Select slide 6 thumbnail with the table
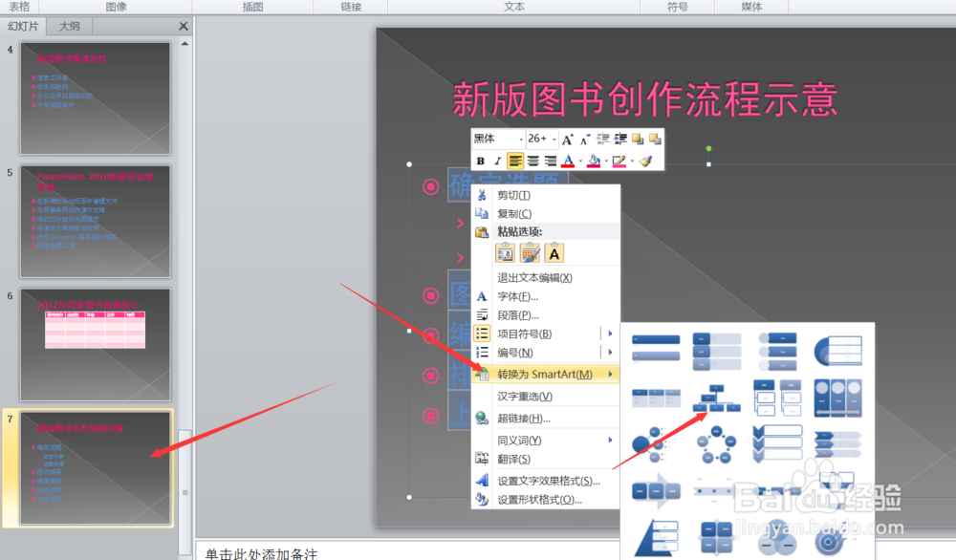The width and height of the screenshot is (956, 560). click(96, 344)
